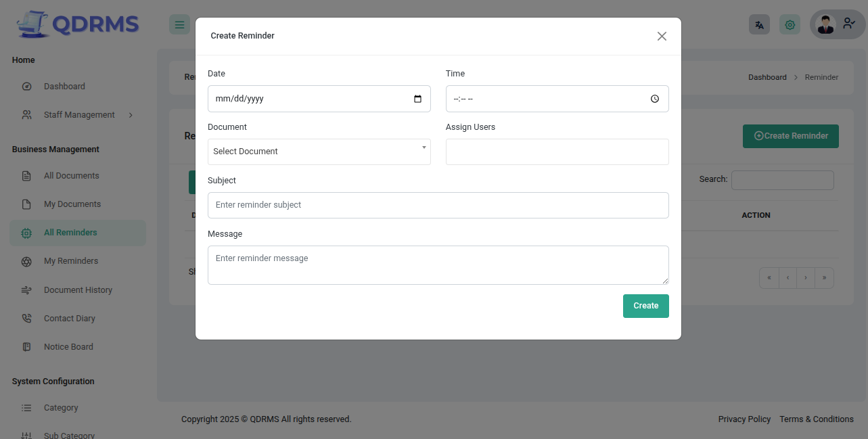The image size is (868, 439).
Task: Select Document History in sidebar
Action: click(78, 290)
